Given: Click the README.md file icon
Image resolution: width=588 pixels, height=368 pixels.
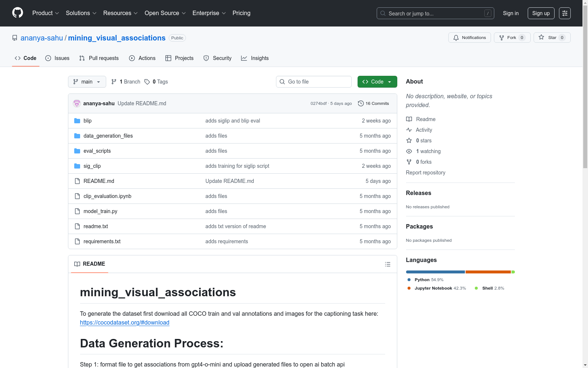Looking at the screenshot, I should click(x=77, y=181).
